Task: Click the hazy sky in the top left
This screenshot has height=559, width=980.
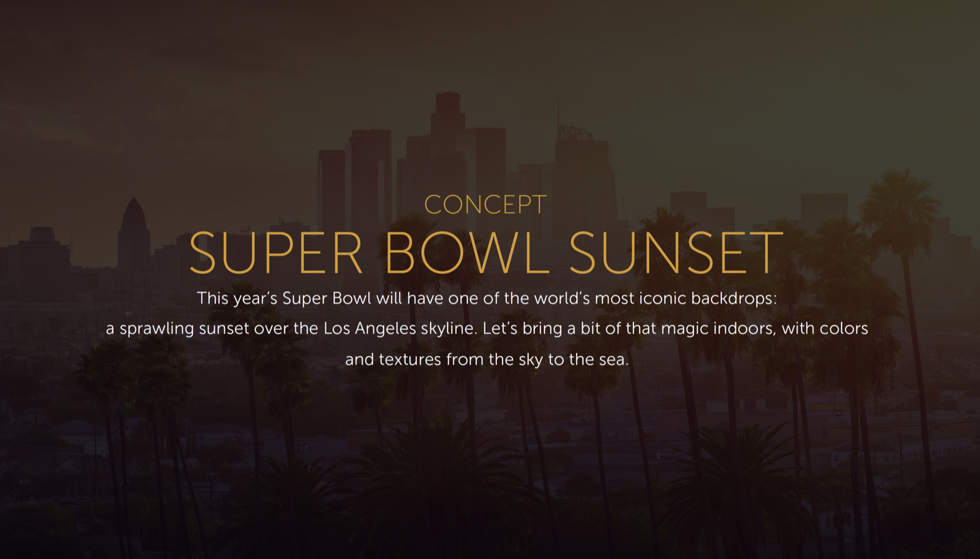Action: pyautogui.click(x=125, y=62)
